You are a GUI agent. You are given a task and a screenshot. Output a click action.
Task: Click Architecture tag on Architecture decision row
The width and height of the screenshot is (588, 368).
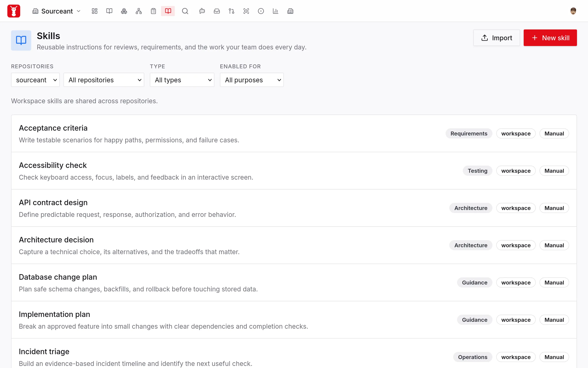coord(471,245)
